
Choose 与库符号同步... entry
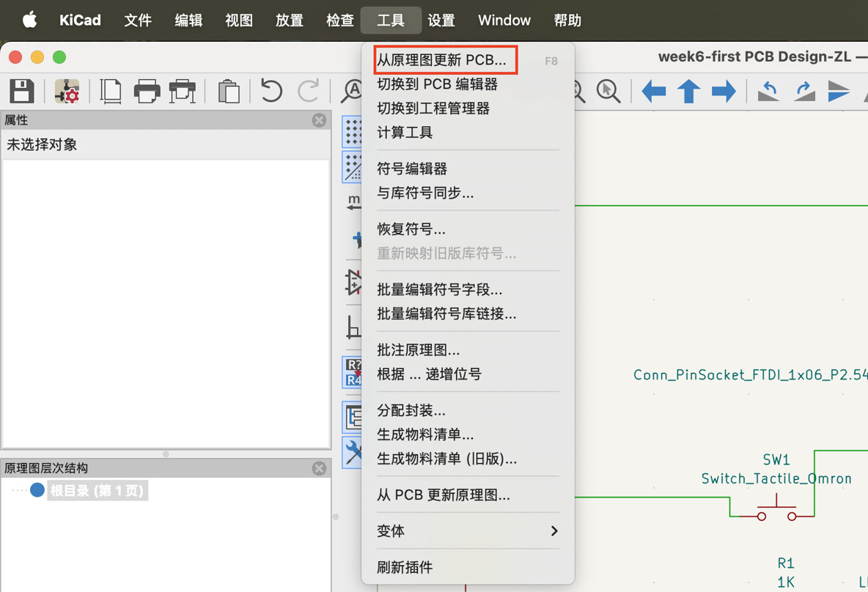[x=468, y=193]
